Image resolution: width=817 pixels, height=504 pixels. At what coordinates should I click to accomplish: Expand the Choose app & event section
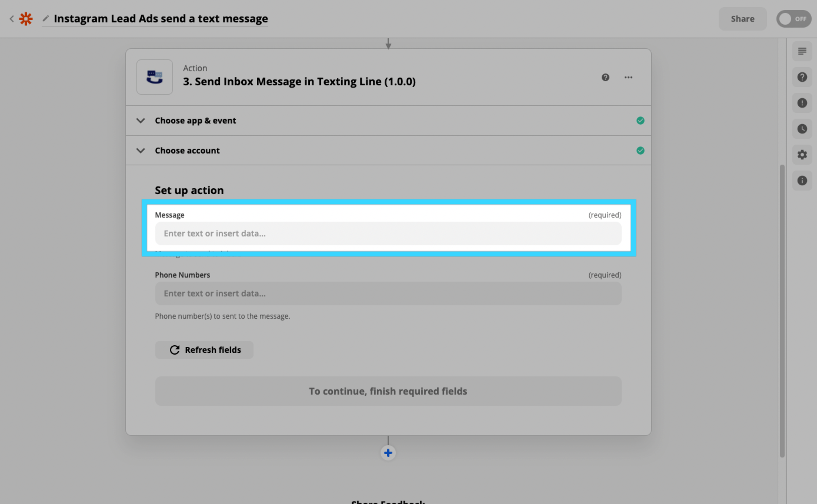click(x=388, y=121)
